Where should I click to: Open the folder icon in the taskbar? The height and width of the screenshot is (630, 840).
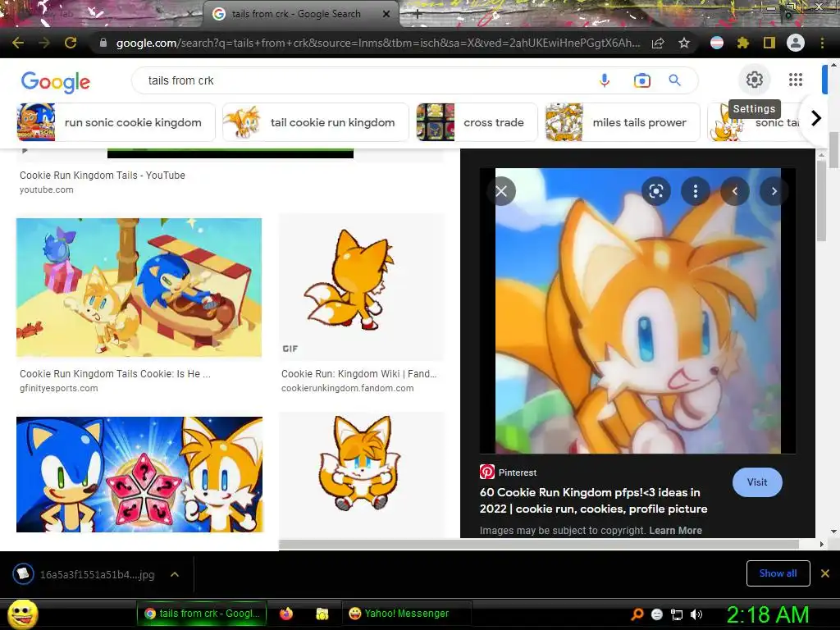click(x=322, y=614)
